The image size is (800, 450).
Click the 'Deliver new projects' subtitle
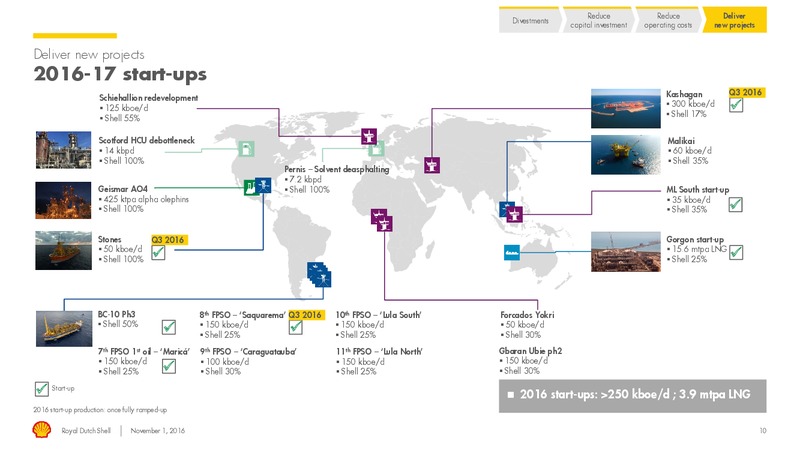click(x=89, y=55)
